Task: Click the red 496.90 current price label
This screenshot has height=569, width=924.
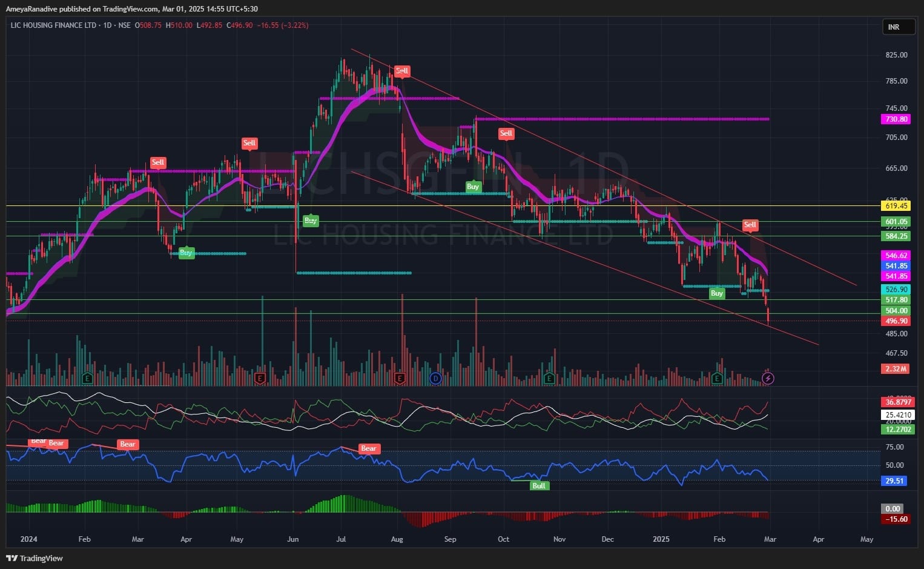Action: (x=896, y=321)
